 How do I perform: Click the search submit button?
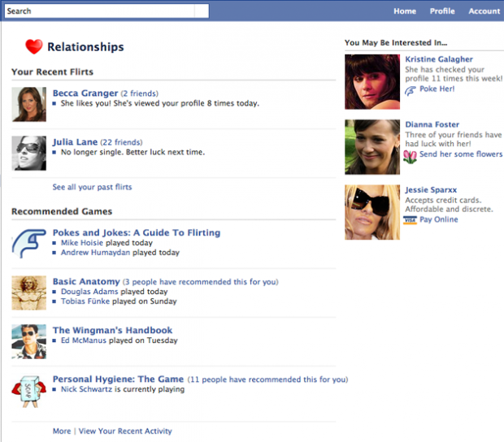202,11
